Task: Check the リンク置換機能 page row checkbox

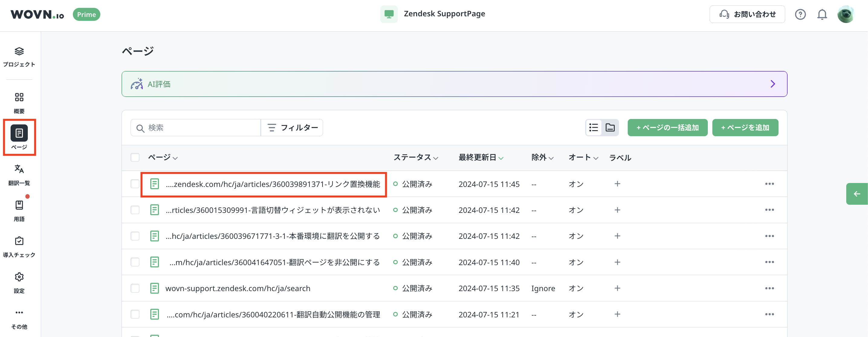Action: point(135,184)
